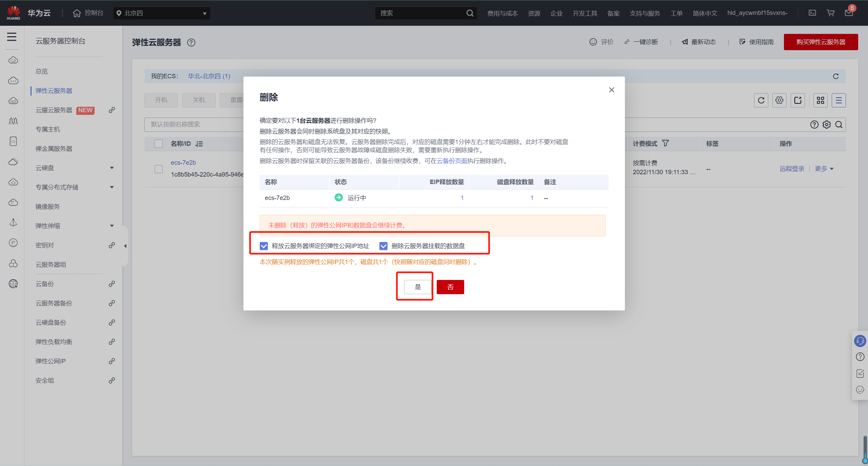Open 镜像服务 in sidebar

(48, 207)
